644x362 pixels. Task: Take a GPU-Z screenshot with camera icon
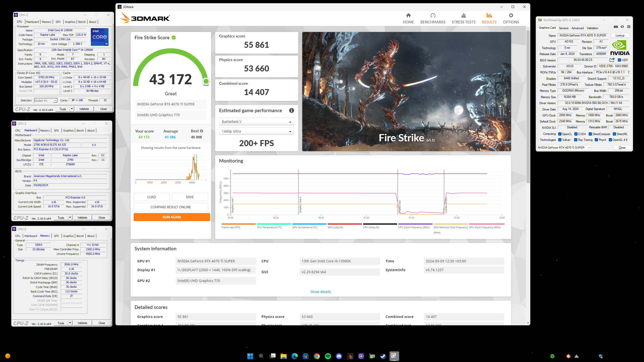tap(616, 27)
